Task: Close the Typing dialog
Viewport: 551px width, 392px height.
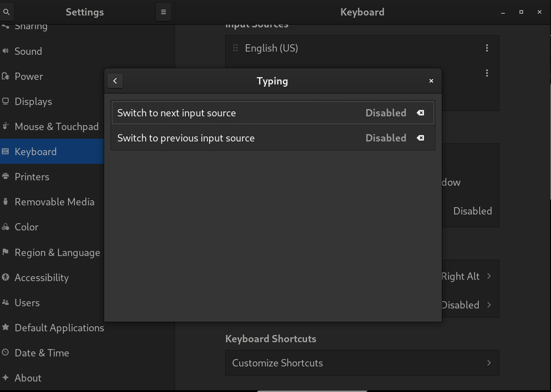Action: tap(431, 81)
